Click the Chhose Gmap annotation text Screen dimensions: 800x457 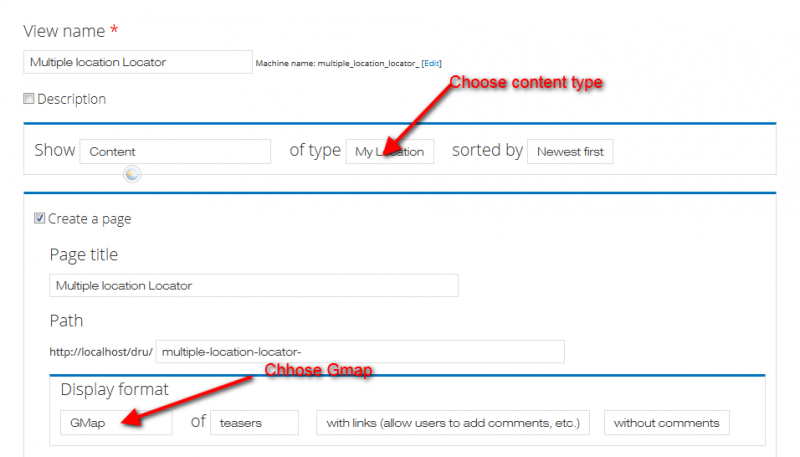tap(318, 370)
